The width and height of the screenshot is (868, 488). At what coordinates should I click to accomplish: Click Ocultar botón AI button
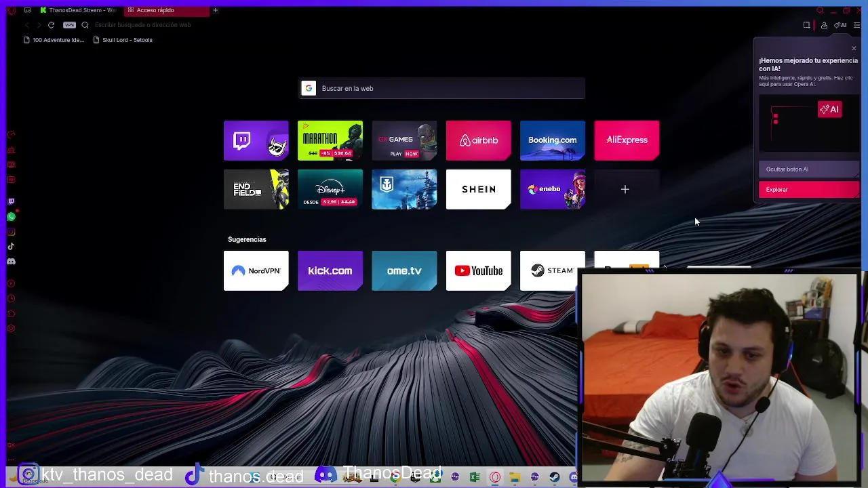coord(809,169)
